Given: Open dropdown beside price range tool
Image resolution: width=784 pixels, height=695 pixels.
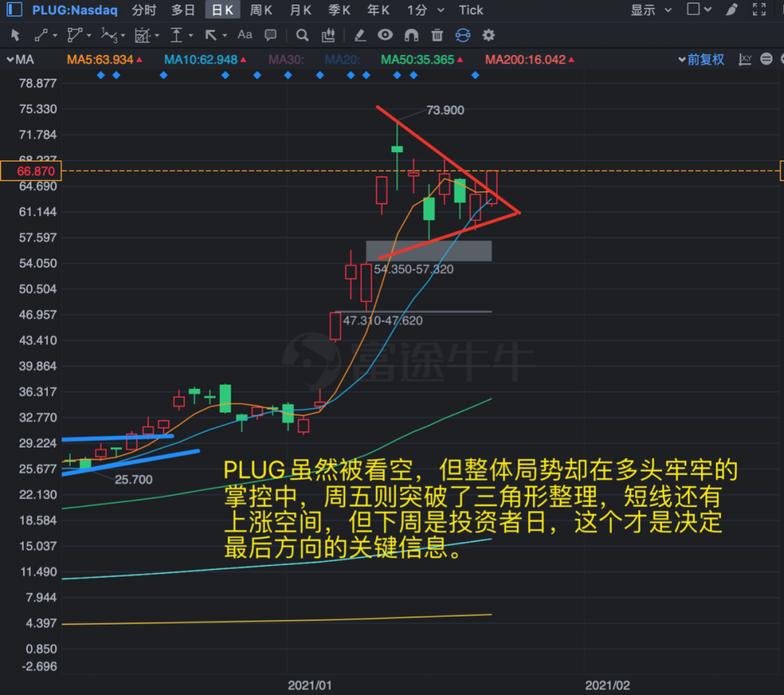Looking at the screenshot, I should (190, 36).
